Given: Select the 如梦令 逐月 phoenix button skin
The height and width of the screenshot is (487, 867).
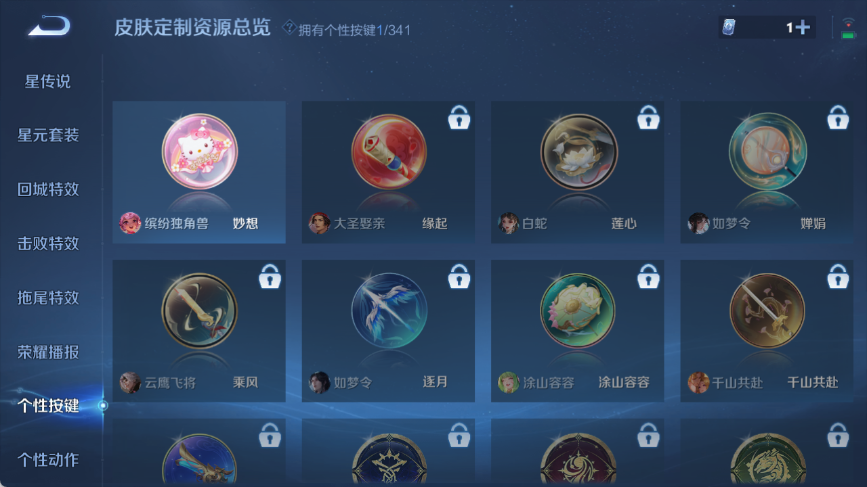Looking at the screenshot, I should tap(388, 331).
